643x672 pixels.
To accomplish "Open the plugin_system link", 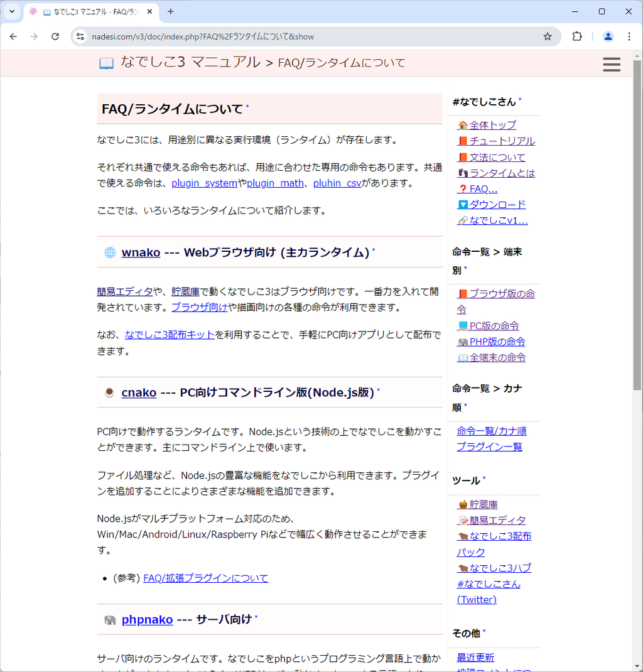I will pos(204,183).
